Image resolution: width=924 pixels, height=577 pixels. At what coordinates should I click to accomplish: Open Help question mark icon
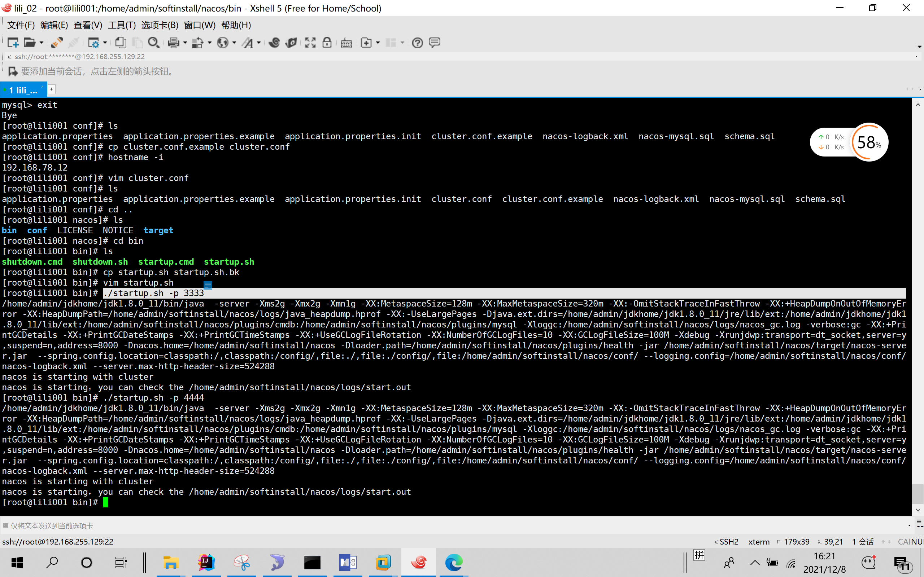pos(417,43)
